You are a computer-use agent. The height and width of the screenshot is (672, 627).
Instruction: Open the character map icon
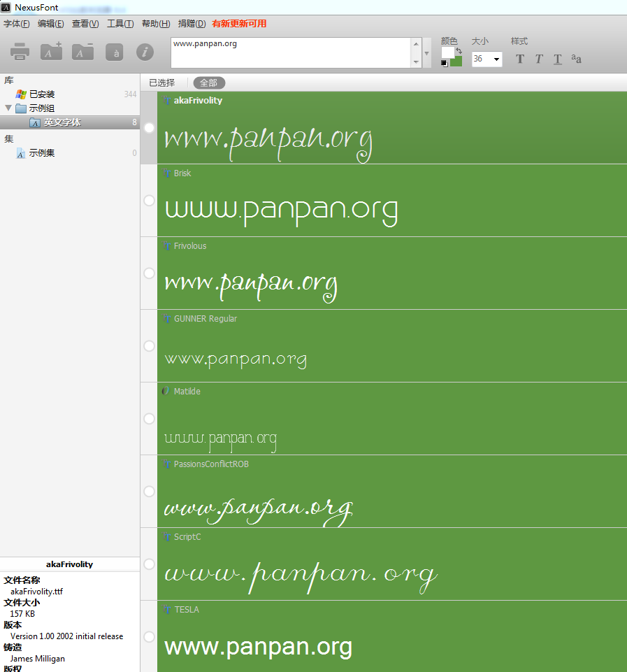pyautogui.click(x=115, y=52)
